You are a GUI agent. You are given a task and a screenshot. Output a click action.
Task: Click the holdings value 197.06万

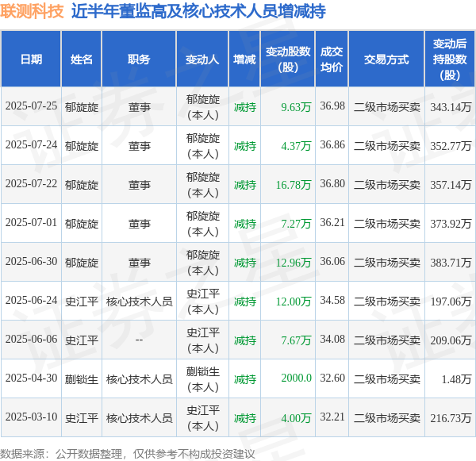tap(451, 302)
